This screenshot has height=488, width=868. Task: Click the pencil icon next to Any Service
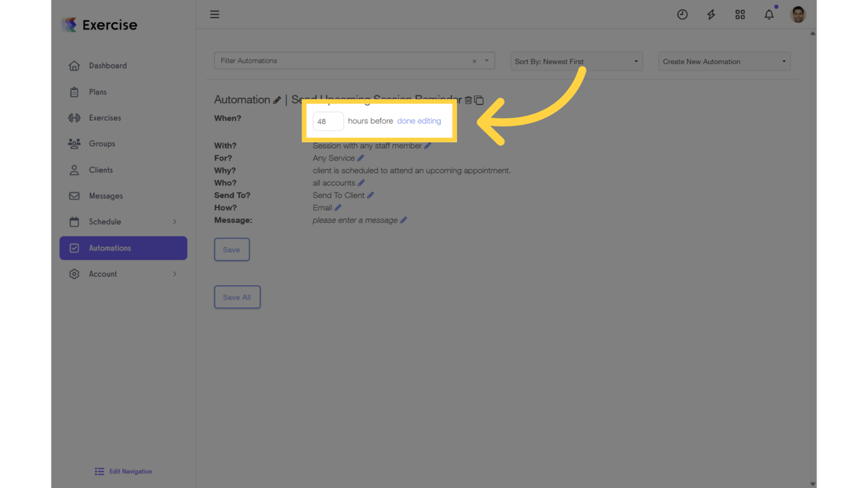coord(360,158)
